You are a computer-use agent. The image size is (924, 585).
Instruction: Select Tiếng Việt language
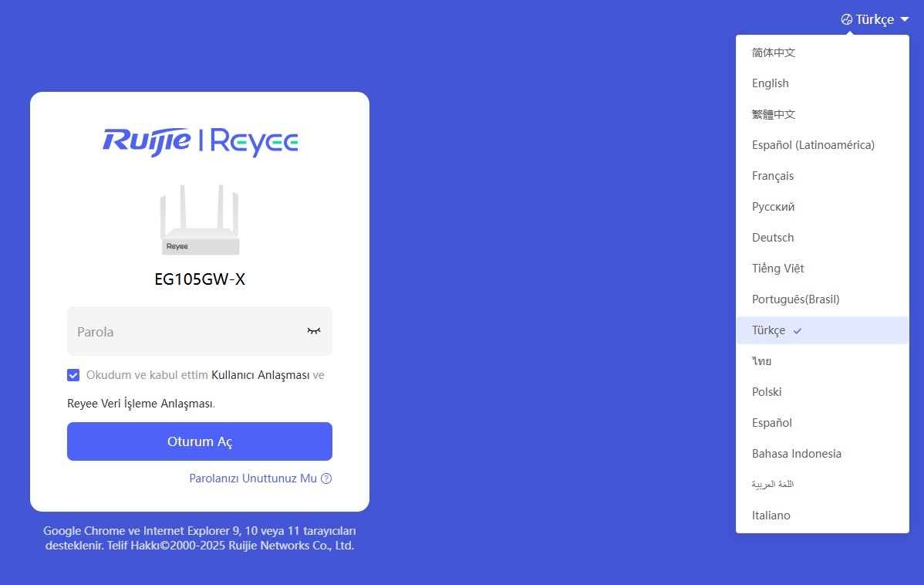click(822, 269)
